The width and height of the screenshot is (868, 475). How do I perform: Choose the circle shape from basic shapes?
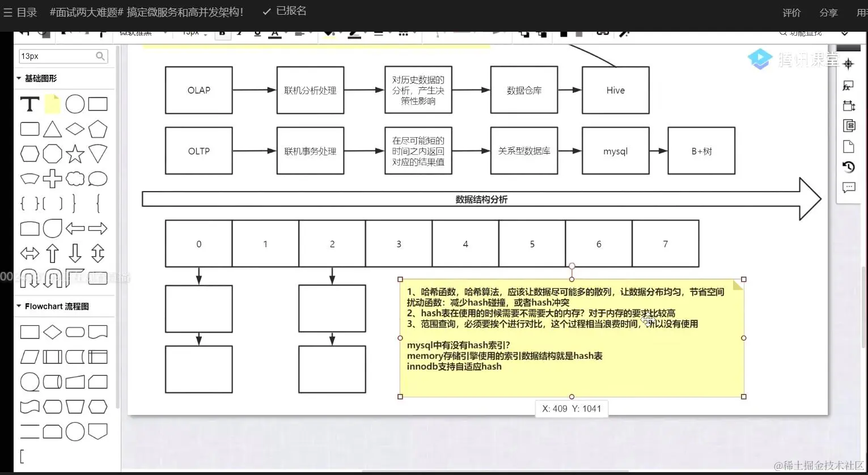[x=75, y=104]
